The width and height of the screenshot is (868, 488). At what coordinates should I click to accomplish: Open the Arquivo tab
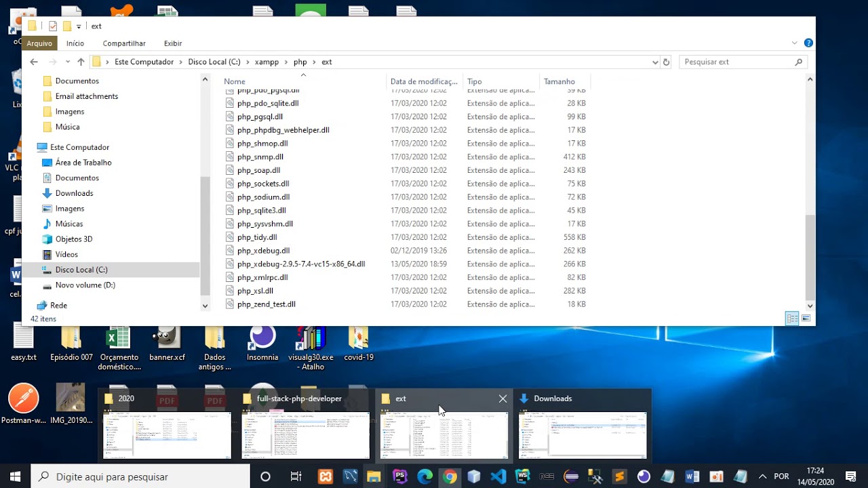[39, 43]
